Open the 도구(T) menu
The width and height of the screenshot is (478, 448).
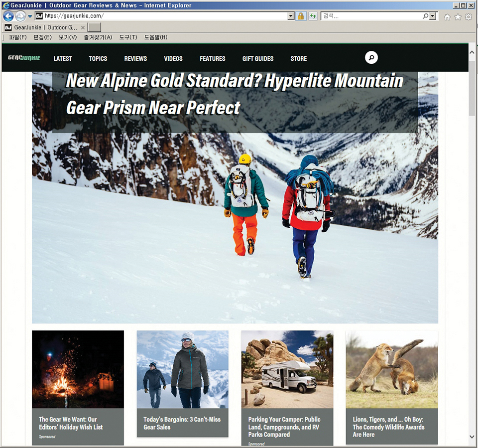tap(128, 37)
